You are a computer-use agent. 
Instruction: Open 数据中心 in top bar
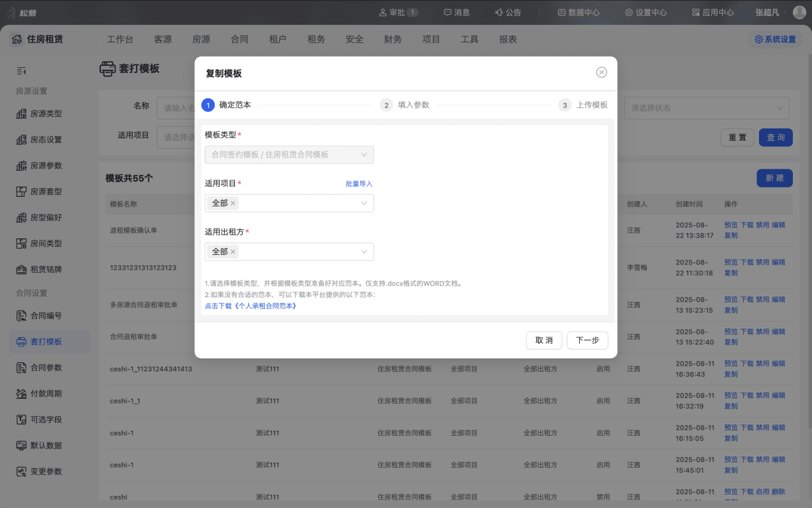pos(578,12)
